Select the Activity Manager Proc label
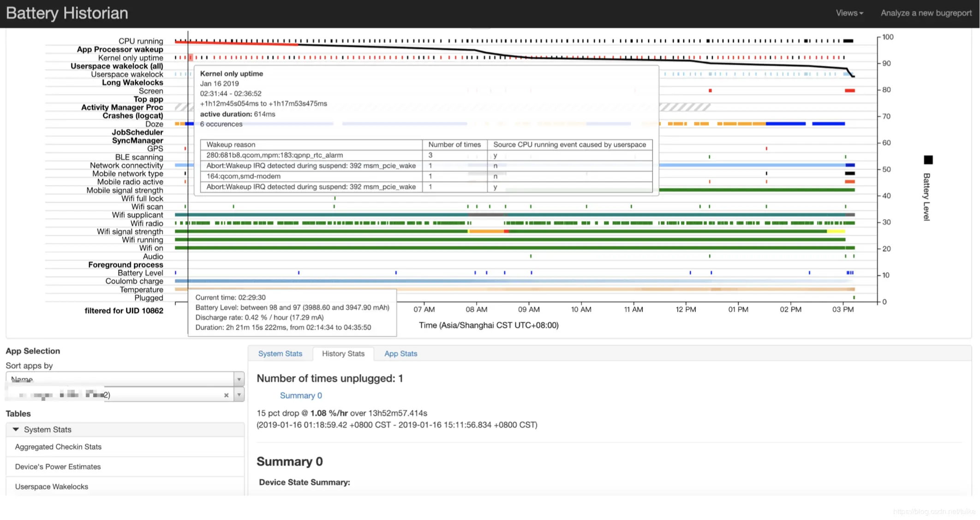The image size is (980, 520). [122, 108]
